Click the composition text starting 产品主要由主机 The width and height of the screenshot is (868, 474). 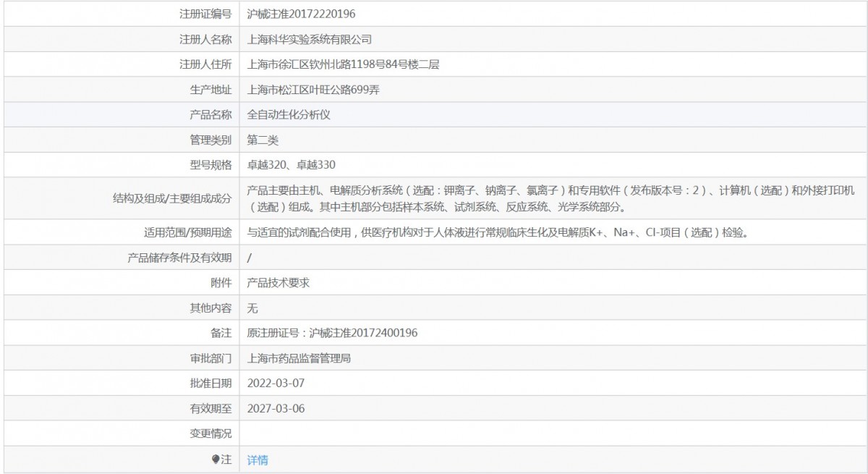point(550,198)
